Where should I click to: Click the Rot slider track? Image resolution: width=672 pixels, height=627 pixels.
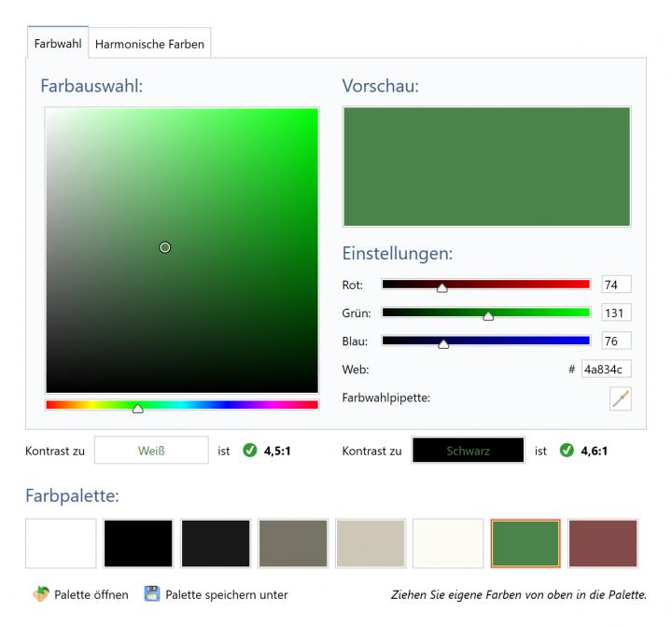[x=523, y=285]
